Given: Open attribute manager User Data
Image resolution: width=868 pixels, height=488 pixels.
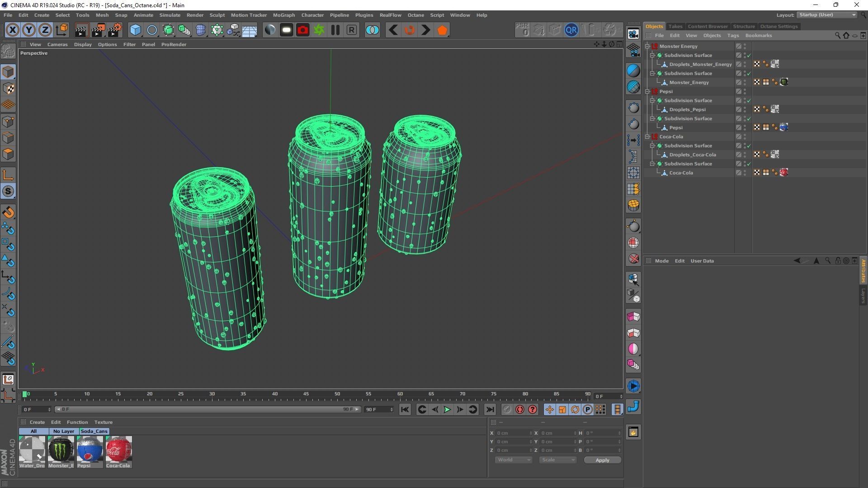Looking at the screenshot, I should pos(702,261).
